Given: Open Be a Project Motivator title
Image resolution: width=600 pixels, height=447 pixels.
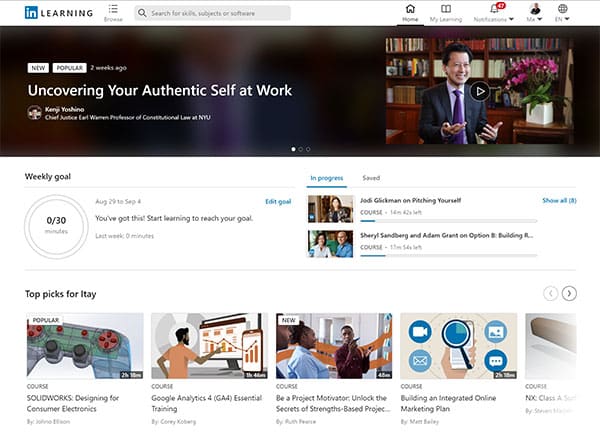Looking at the screenshot, I should click(333, 403).
